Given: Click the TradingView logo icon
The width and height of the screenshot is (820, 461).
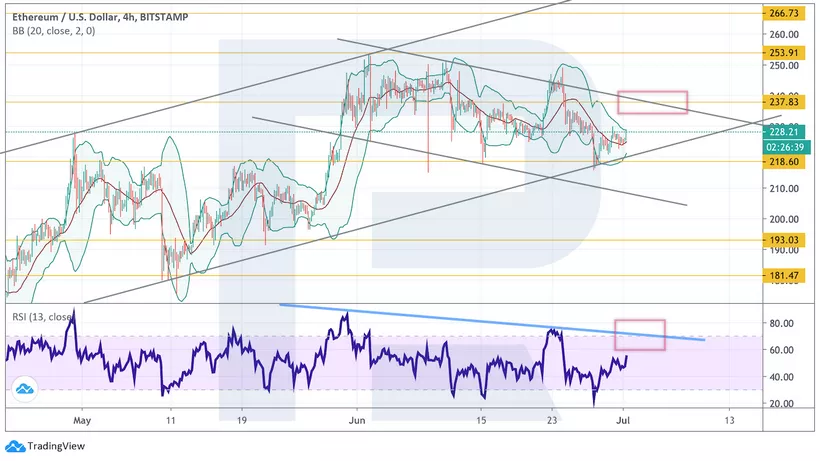Looking at the screenshot, I should (x=15, y=447).
